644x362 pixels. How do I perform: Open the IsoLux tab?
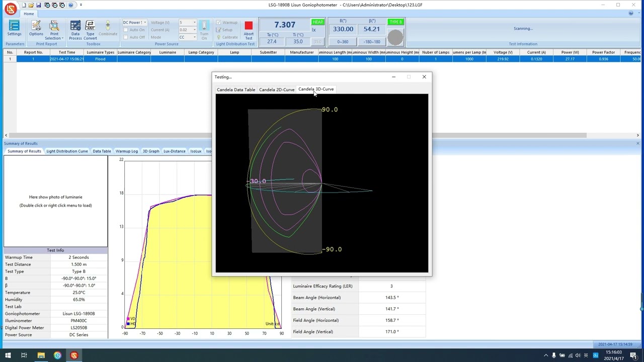196,151
